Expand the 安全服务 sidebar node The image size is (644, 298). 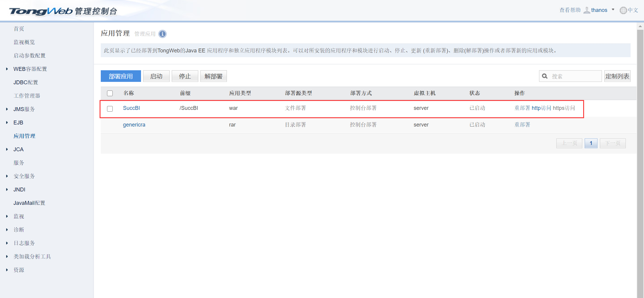pos(7,176)
